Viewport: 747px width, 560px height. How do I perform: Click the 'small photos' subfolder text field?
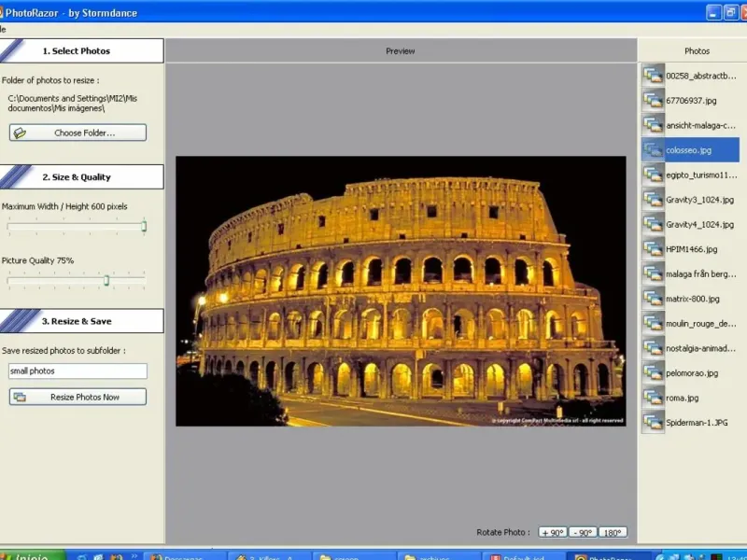click(78, 371)
